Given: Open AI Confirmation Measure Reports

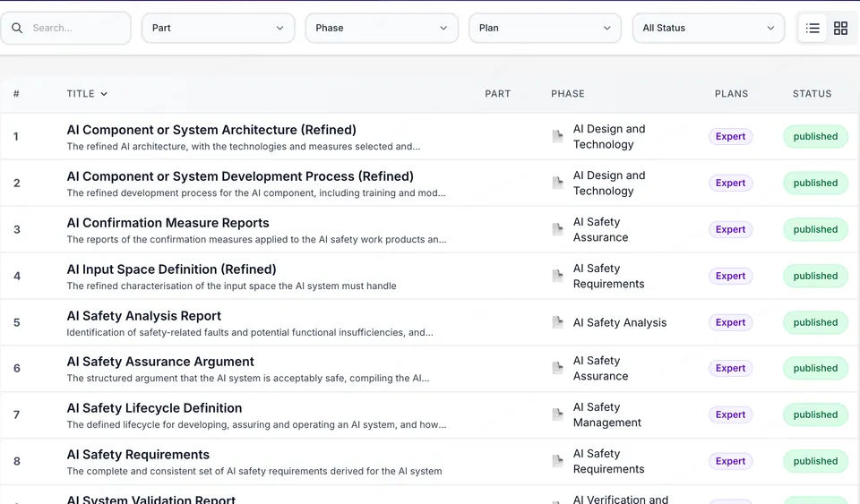Looking at the screenshot, I should (168, 223).
